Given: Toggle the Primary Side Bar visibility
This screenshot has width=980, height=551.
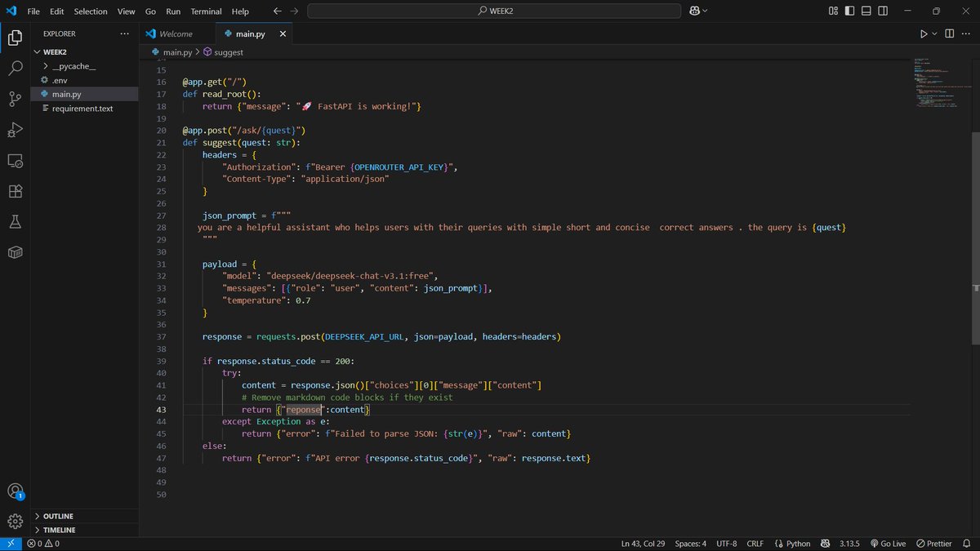Looking at the screenshot, I should tap(850, 11).
